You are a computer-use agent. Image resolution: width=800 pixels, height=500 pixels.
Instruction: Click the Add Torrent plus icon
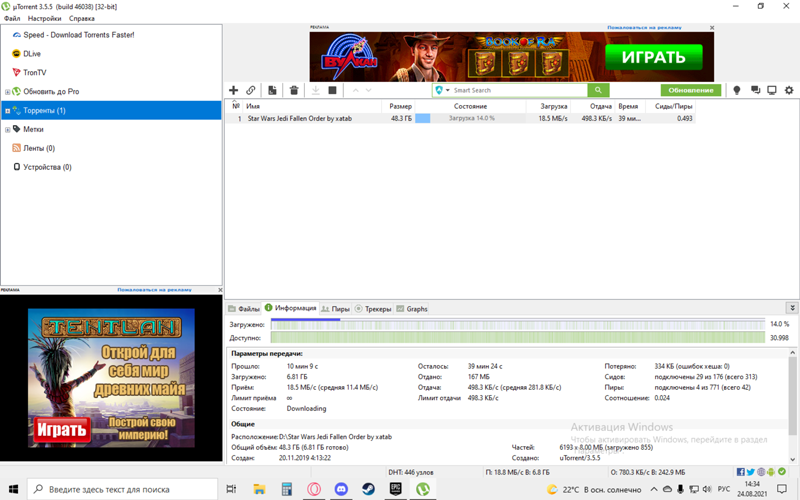click(233, 90)
